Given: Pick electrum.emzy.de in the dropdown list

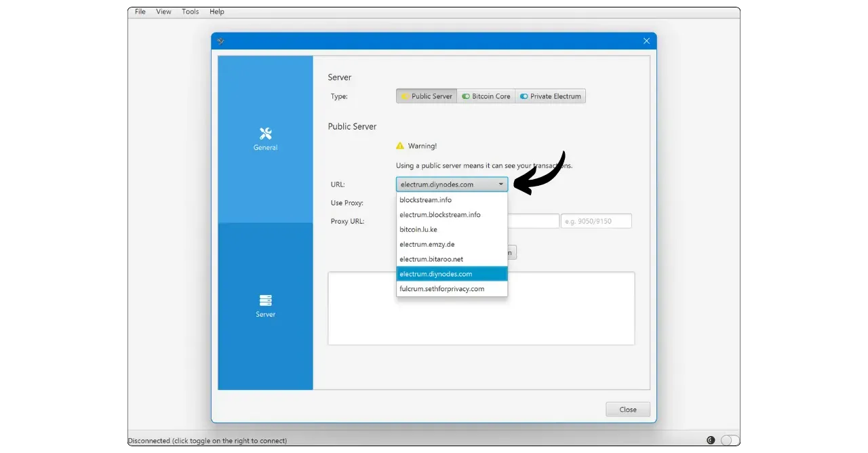Looking at the screenshot, I should pos(427,244).
